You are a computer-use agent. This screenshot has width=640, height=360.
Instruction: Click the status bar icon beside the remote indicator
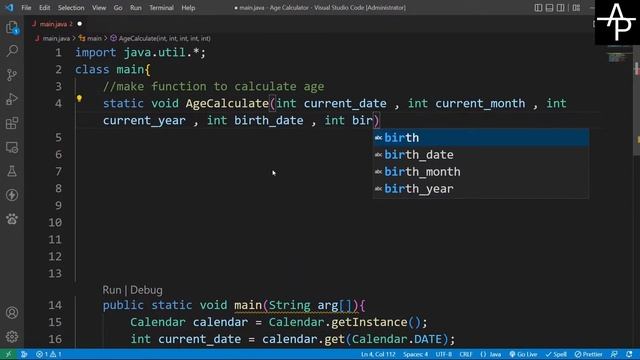point(24,354)
